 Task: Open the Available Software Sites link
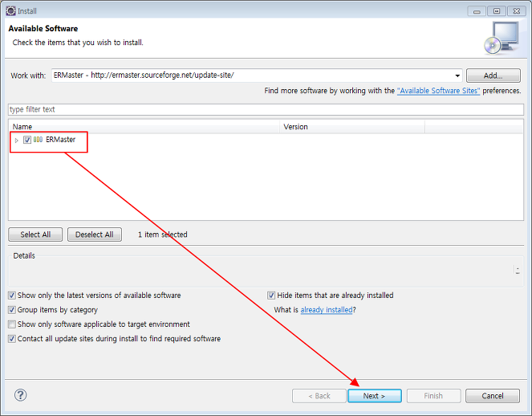coord(438,91)
